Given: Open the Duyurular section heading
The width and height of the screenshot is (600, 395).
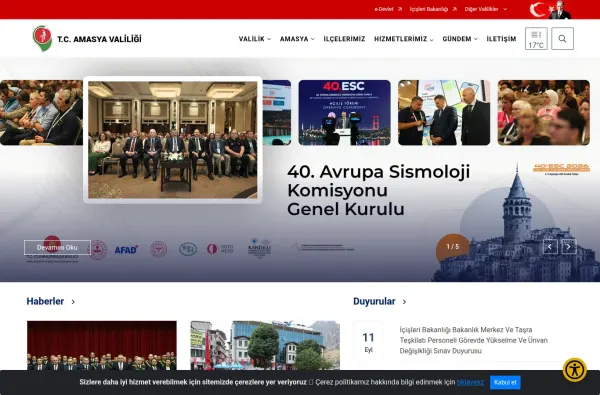Looking at the screenshot, I should tap(374, 301).
